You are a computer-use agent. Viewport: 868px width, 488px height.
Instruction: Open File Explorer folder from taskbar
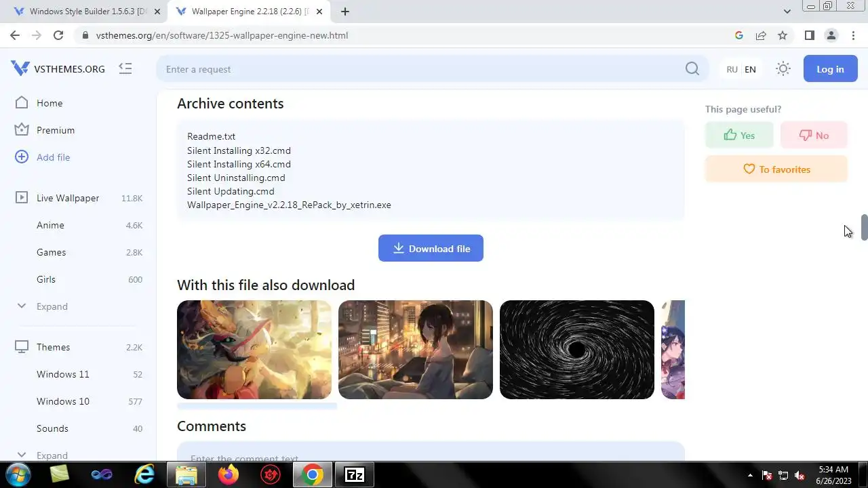click(186, 475)
